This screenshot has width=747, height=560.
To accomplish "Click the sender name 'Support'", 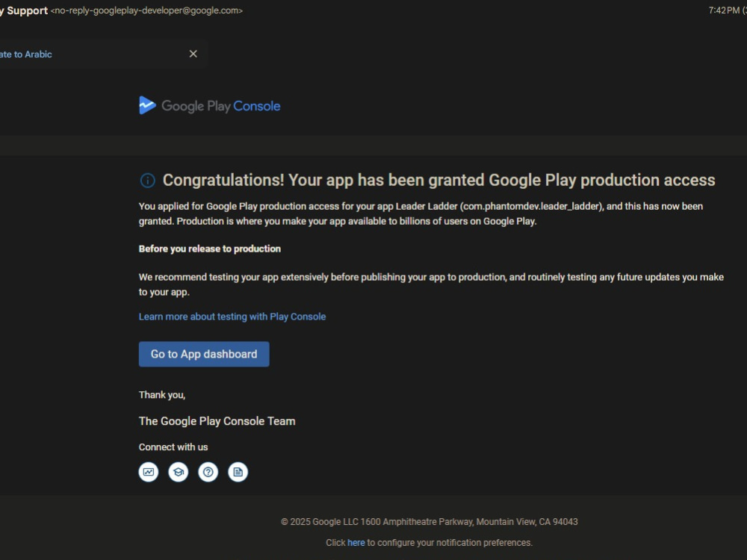I will 27,10.
